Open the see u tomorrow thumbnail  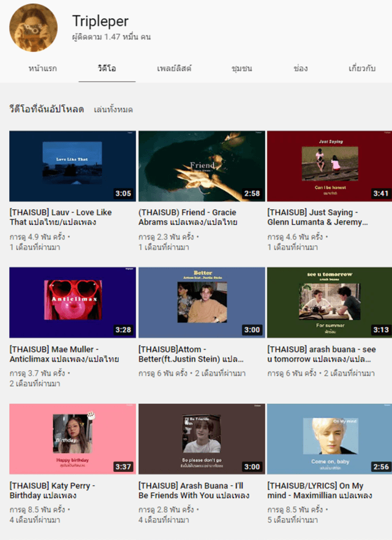330,302
